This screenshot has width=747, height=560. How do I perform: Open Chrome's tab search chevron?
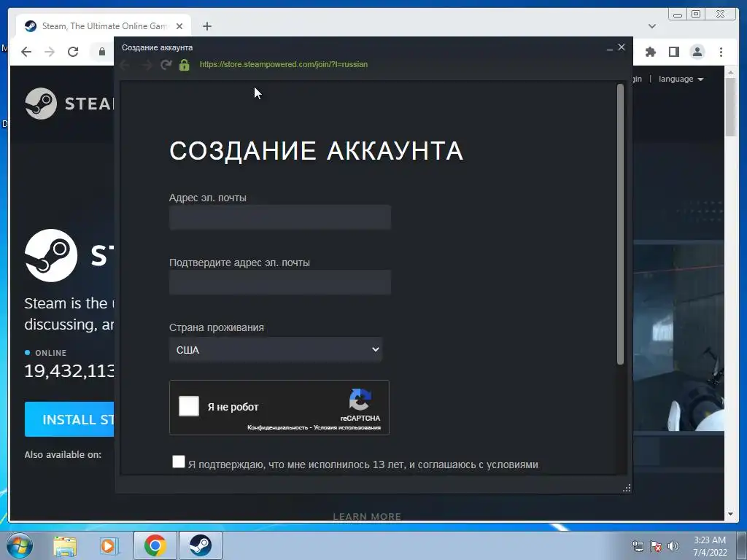(652, 26)
